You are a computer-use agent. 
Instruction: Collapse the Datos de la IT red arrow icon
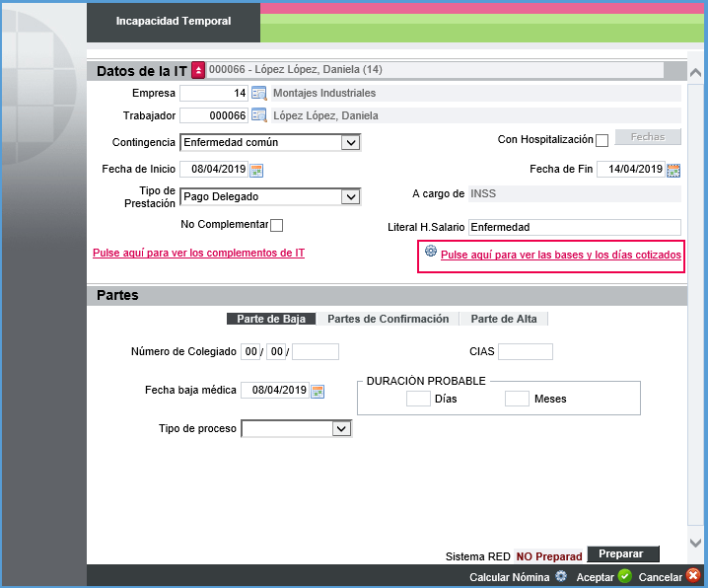point(198,70)
